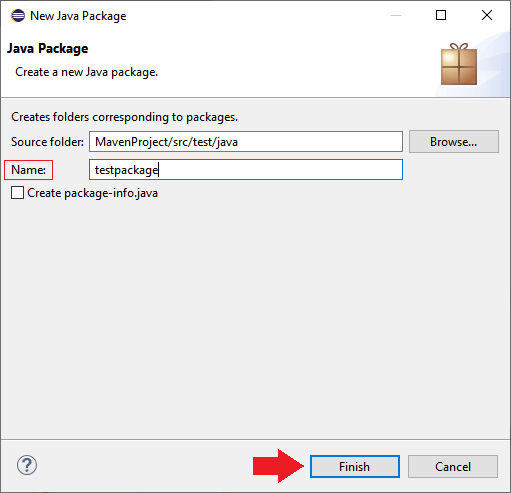Click into the Name field containing testpackage
This screenshot has height=493, width=511.
click(x=246, y=170)
